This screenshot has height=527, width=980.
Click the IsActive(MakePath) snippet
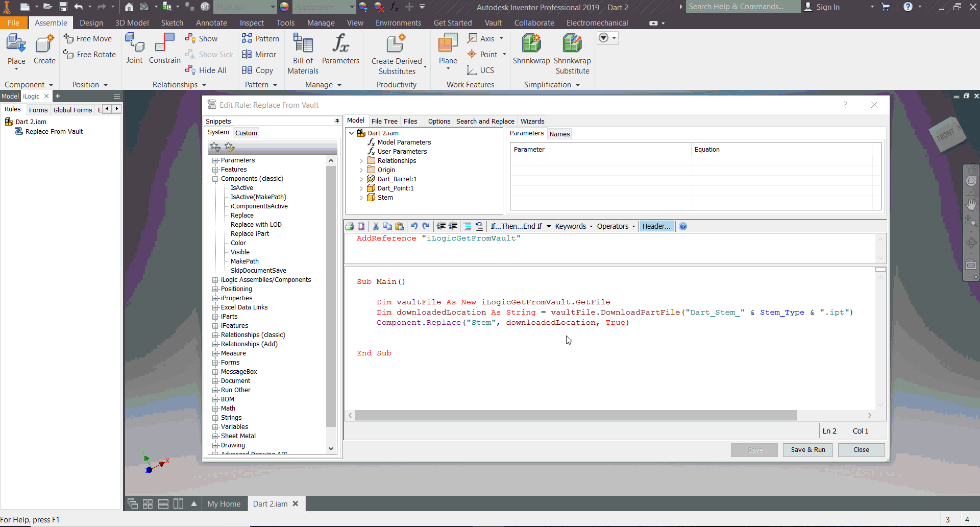(258, 197)
